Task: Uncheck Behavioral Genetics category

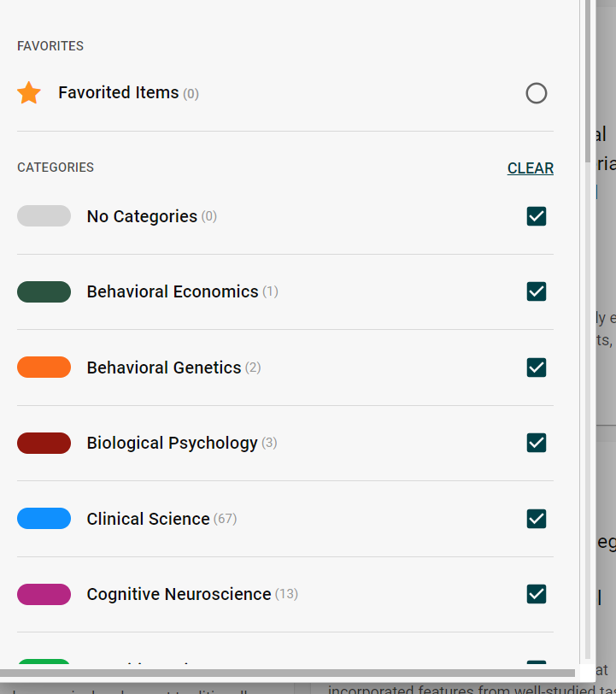Action: [537, 368]
